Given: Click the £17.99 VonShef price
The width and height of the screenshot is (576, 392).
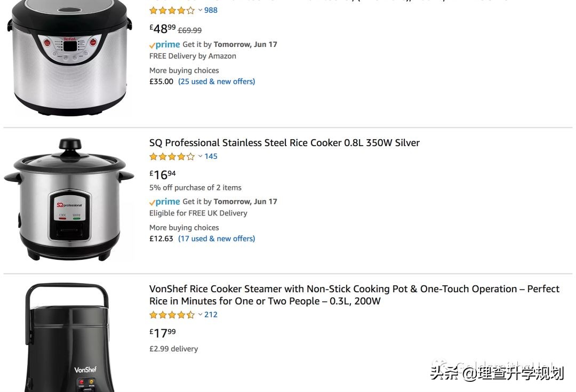Looking at the screenshot, I should [x=163, y=333].
